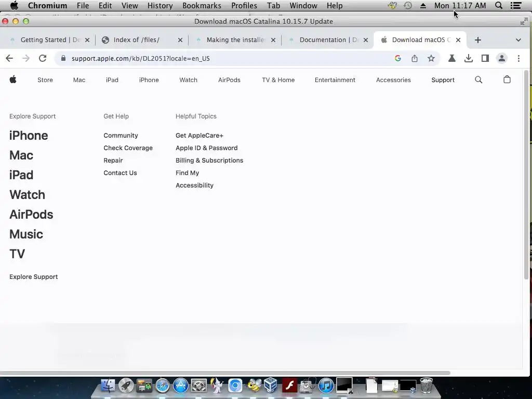Open Flash Player icon in Dock

289,386
